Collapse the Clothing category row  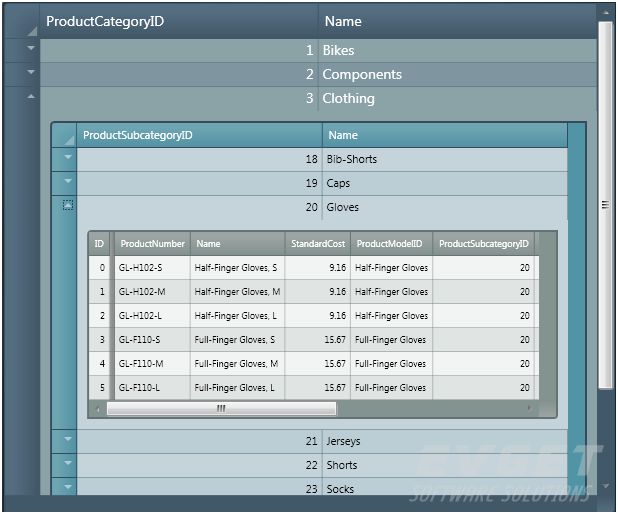[31, 97]
